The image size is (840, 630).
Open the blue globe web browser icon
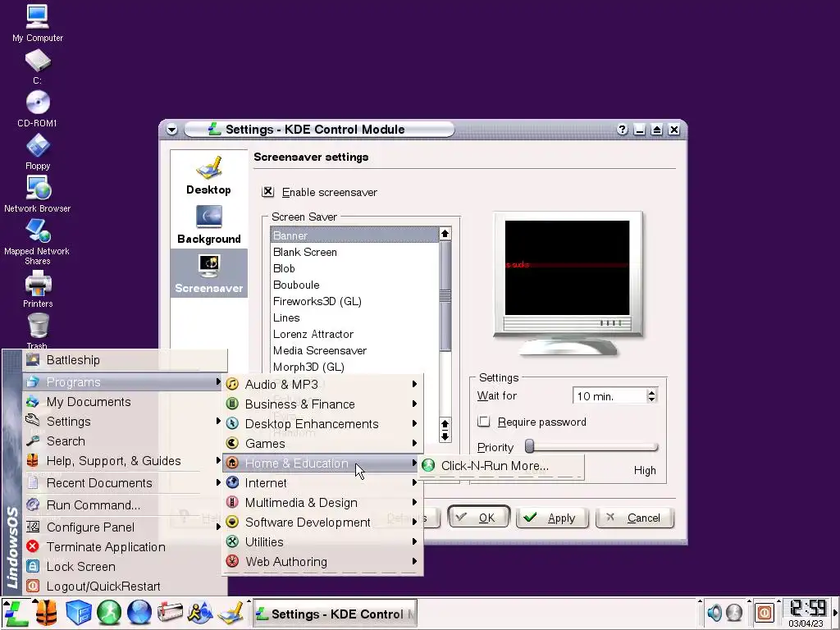pyautogui.click(x=139, y=614)
